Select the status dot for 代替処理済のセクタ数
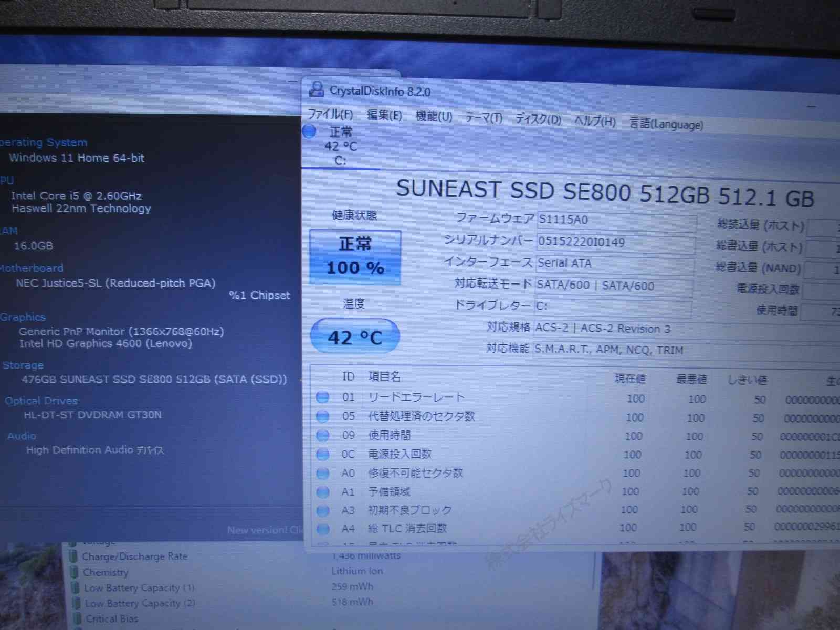840x630 pixels. click(x=322, y=416)
